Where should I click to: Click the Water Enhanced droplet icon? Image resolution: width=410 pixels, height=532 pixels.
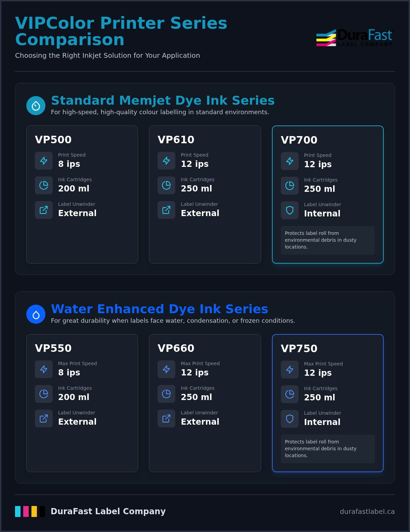(x=36, y=314)
